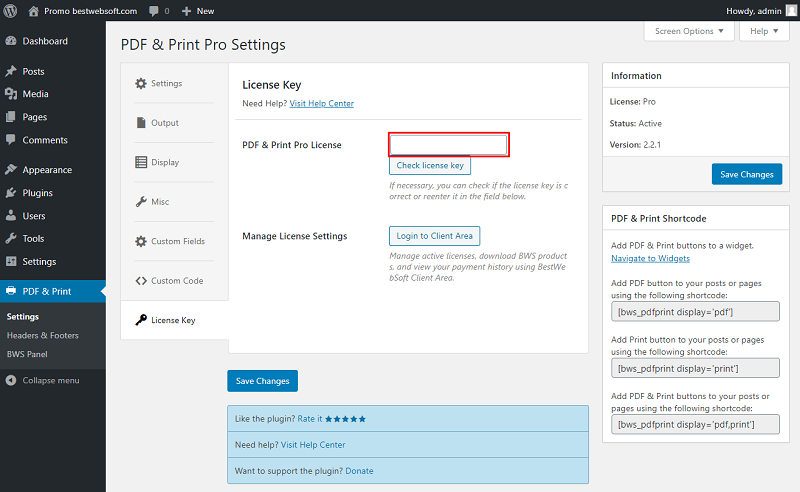Viewport: 800px width, 492px height.
Task: Click the Posts pushpin icon
Action: [11, 71]
